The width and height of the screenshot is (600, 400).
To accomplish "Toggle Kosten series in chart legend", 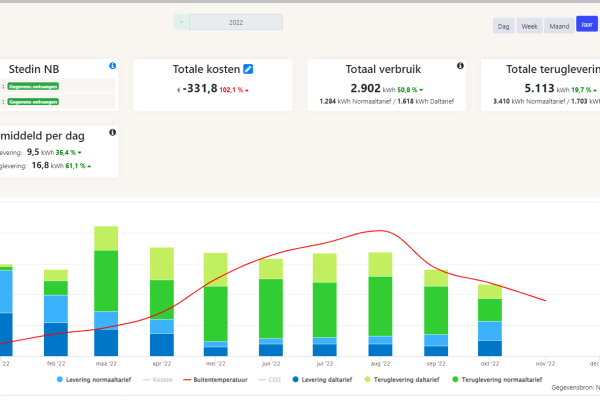I will coord(160,381).
